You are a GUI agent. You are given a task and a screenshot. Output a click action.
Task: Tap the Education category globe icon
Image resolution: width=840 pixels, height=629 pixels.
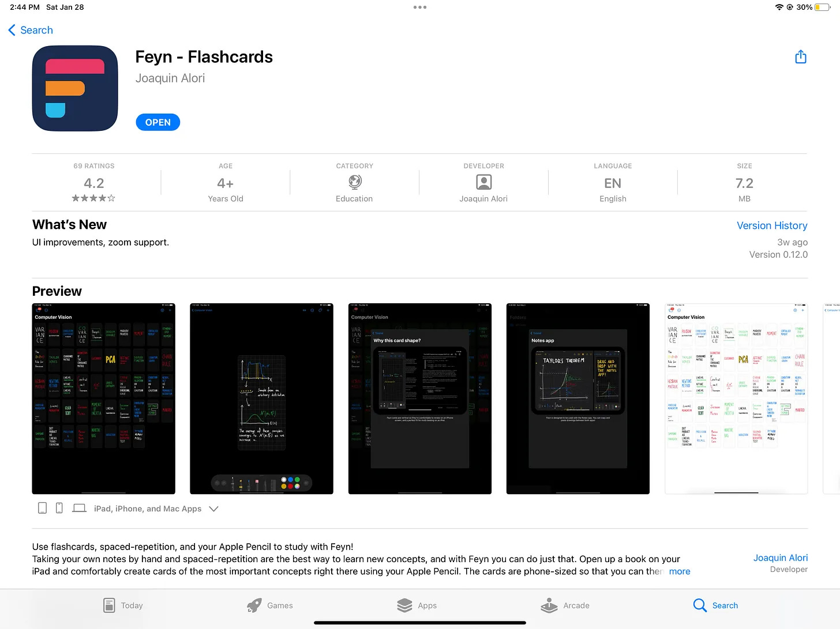(355, 182)
